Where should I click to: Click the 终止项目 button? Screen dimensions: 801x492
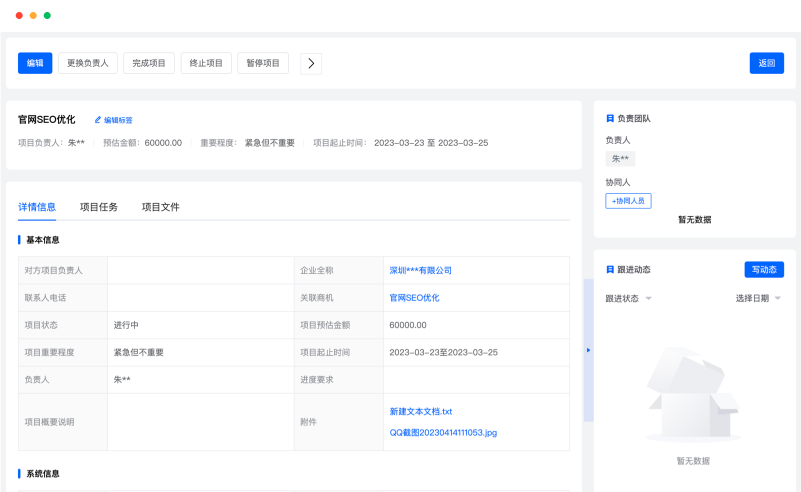pyautogui.click(x=206, y=63)
